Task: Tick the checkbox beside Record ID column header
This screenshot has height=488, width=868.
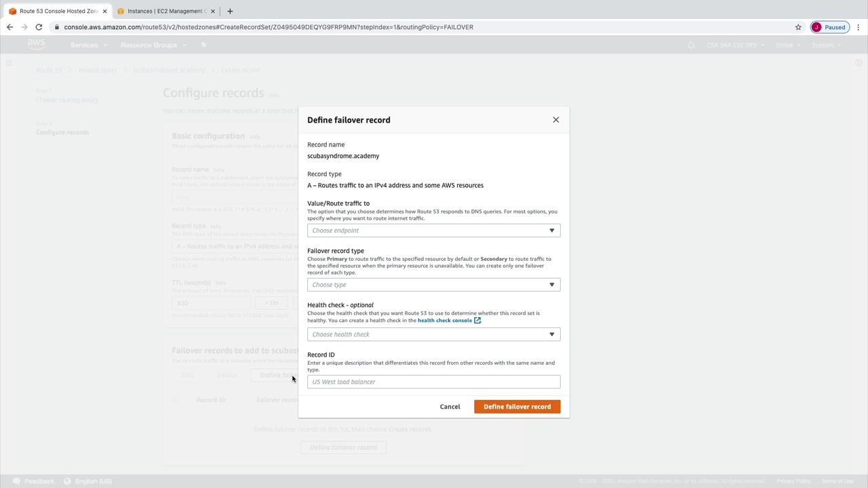Action: (x=176, y=400)
